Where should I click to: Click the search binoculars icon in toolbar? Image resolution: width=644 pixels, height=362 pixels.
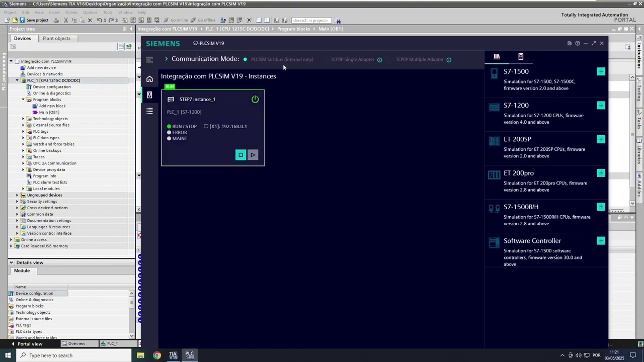point(338,21)
